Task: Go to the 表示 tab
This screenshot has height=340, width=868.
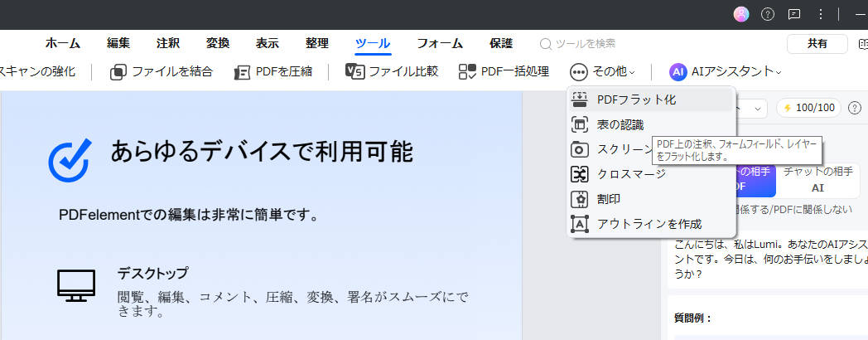Action: [268, 43]
